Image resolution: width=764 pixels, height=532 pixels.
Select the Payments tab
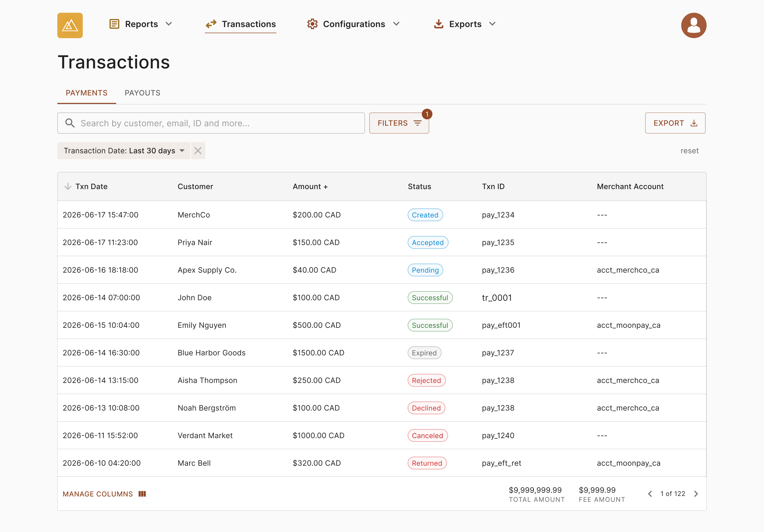(x=86, y=93)
